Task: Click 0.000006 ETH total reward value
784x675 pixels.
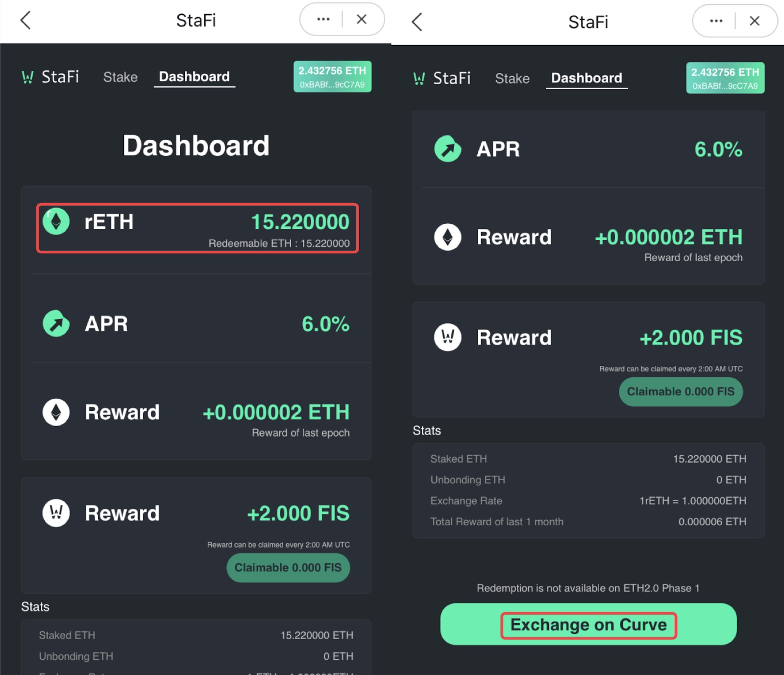Action: 712,522
